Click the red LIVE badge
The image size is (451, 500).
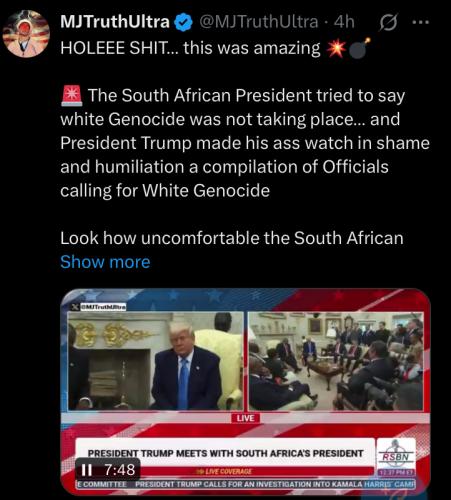[x=245, y=418]
